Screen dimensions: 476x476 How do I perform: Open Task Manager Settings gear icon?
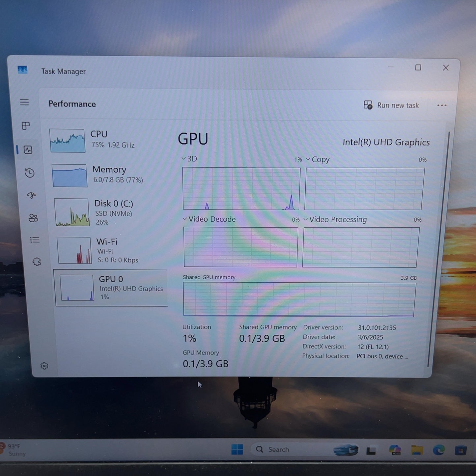click(x=44, y=366)
